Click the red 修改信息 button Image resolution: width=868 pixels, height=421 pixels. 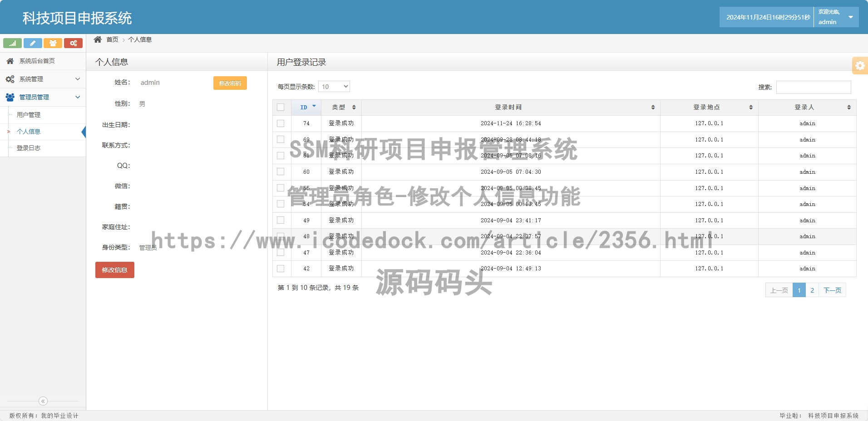pos(115,270)
